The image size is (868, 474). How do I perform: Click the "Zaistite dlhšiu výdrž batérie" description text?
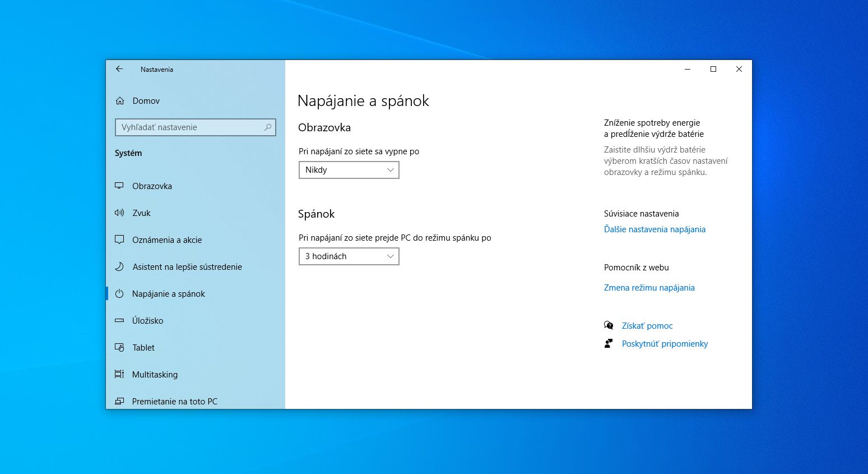click(655, 150)
